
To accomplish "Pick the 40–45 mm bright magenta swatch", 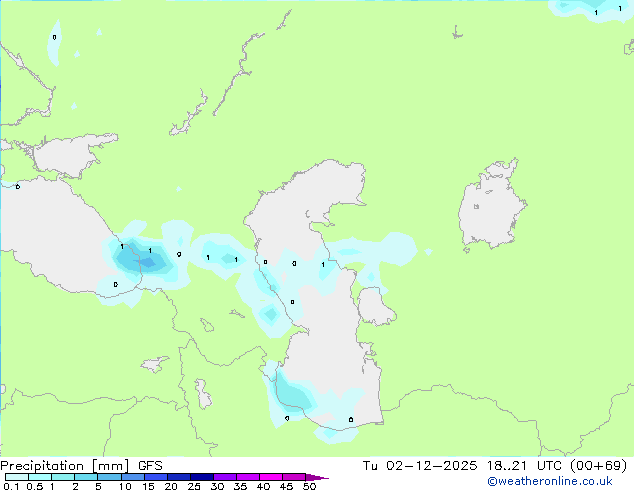I will [271, 477].
